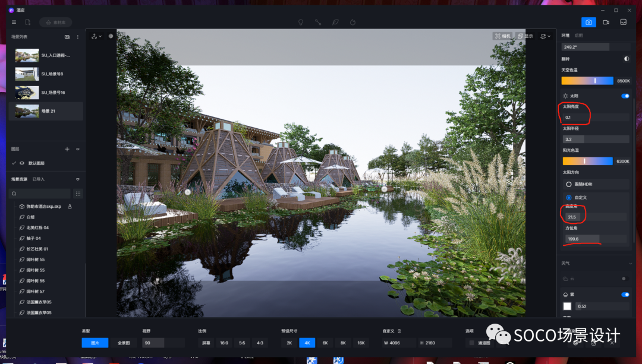Screen dimensions: 642x364
Task: Select 弥勒市酒店.skp model item
Action: [x=44, y=207]
